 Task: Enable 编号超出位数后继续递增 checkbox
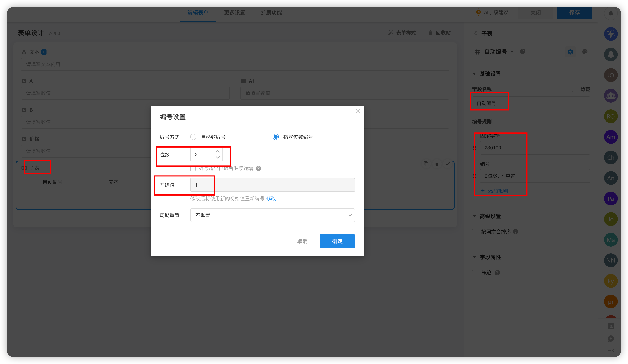(x=193, y=168)
